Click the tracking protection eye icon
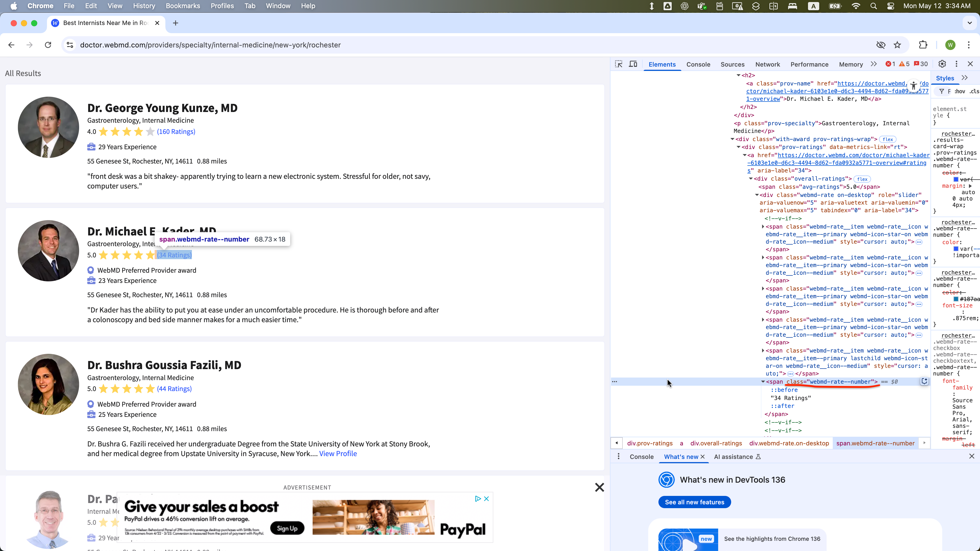980x551 pixels. pos(881,45)
